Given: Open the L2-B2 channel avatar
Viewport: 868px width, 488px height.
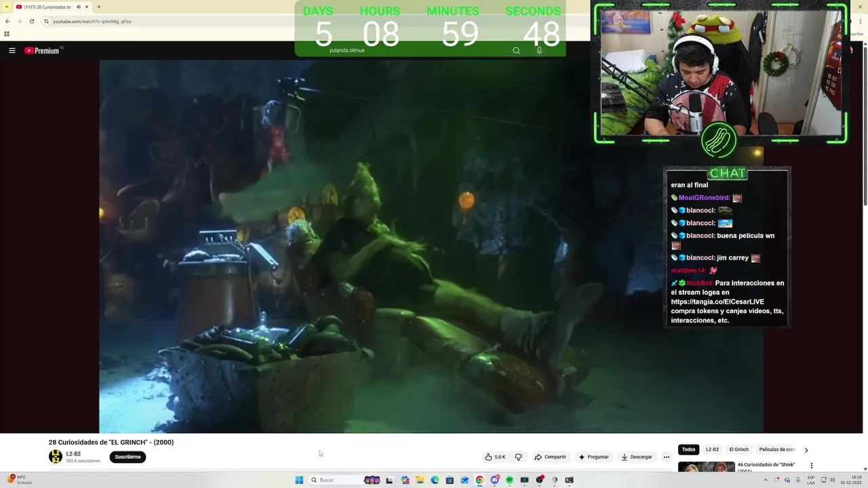Looking at the screenshot, I should click(56, 457).
